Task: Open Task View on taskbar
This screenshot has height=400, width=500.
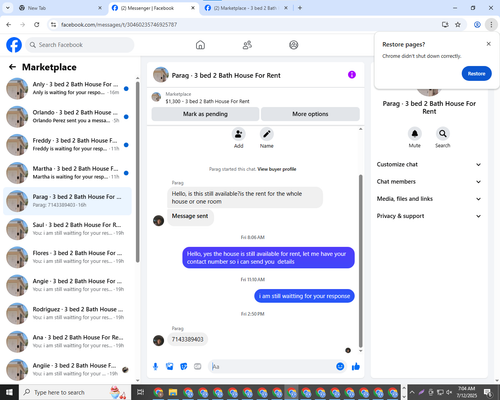Action: (141, 392)
